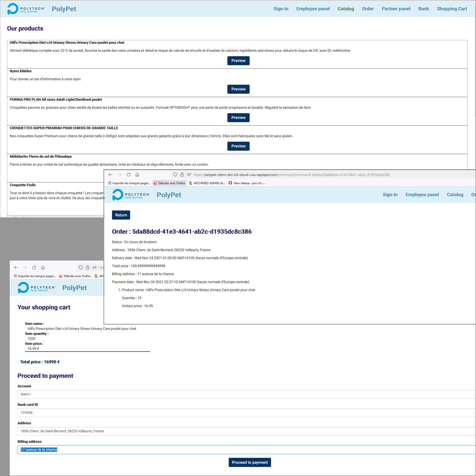Screen dimensions: 476x476
Task: Open the GitHub 'New release' bookmark
Action: tap(247, 183)
